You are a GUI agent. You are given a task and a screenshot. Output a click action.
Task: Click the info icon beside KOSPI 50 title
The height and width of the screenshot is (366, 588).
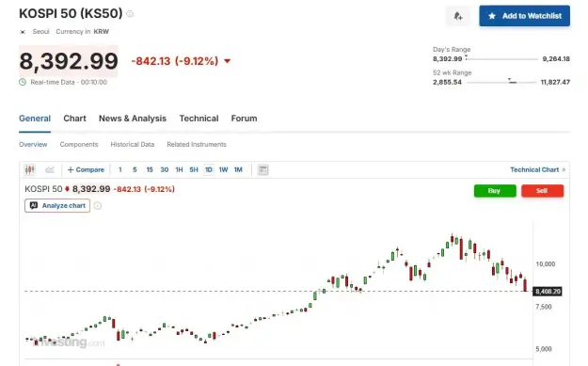130,14
